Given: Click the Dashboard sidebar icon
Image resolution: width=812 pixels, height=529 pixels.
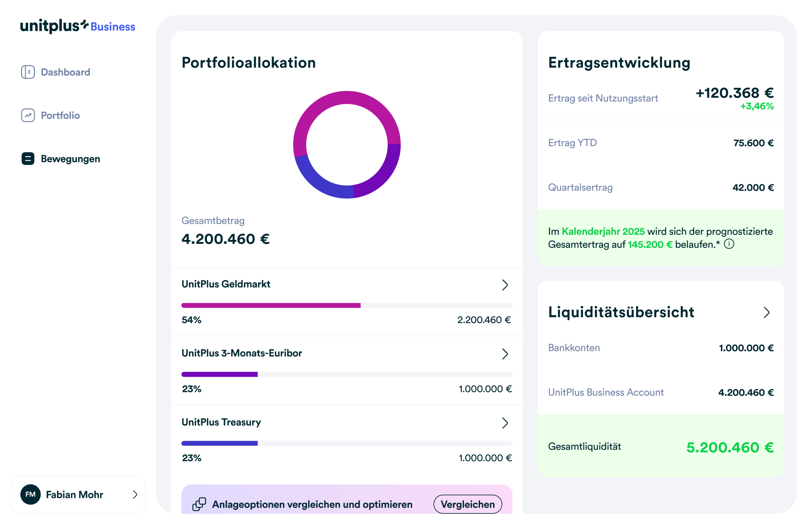Looking at the screenshot, I should click(x=28, y=72).
